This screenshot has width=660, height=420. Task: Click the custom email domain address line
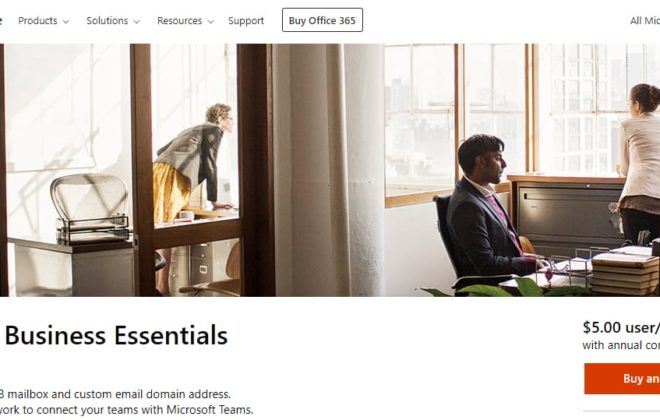coord(115,394)
